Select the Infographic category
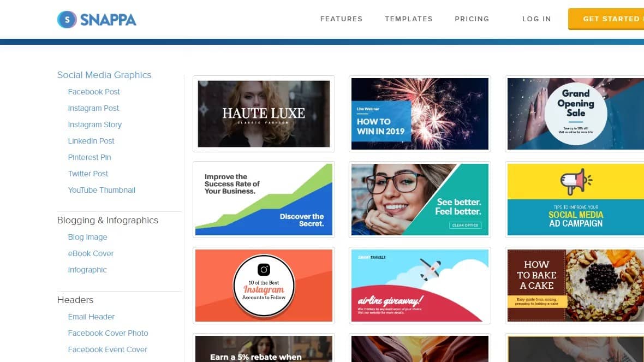The height and width of the screenshot is (362, 644). pos(87,270)
